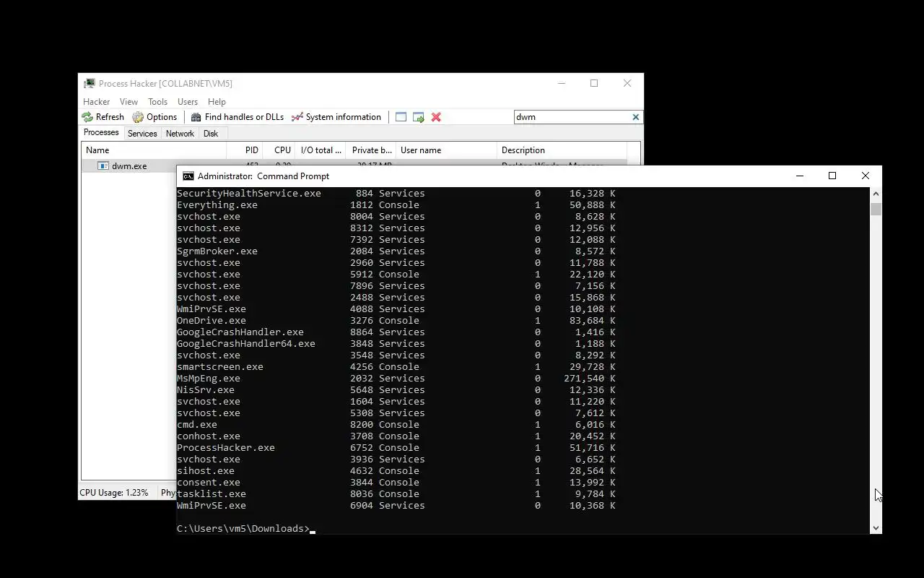The height and width of the screenshot is (578, 924).
Task: Select dwm.exe process row
Action: tap(130, 165)
